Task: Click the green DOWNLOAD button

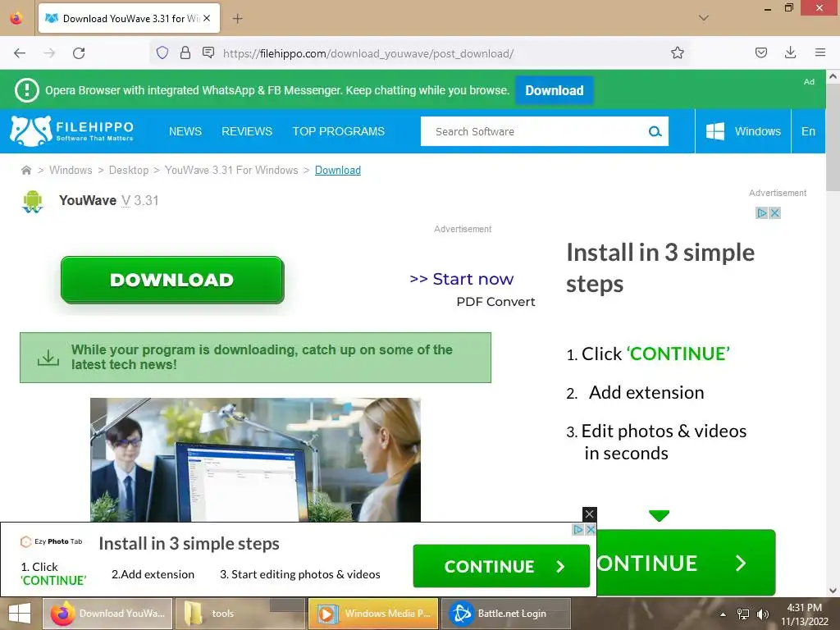Action: pyautogui.click(x=172, y=280)
